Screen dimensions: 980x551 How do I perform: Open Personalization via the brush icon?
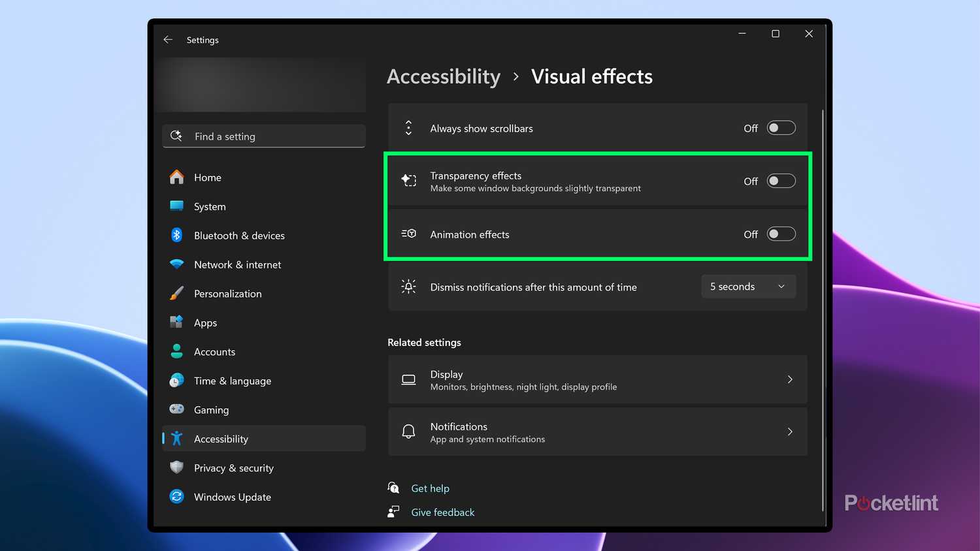[176, 293]
